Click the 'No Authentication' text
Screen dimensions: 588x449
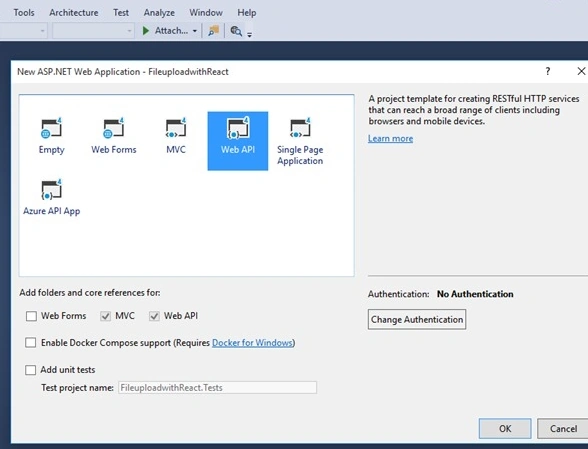[475, 294]
